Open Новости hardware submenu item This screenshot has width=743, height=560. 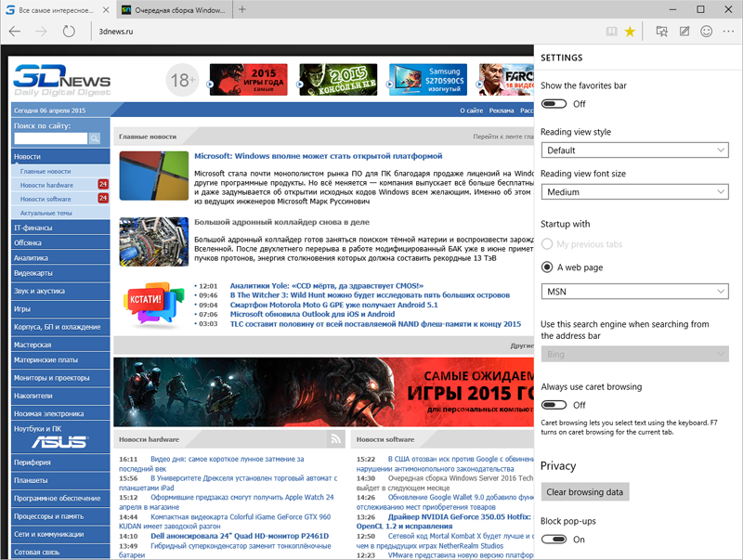pos(46,185)
